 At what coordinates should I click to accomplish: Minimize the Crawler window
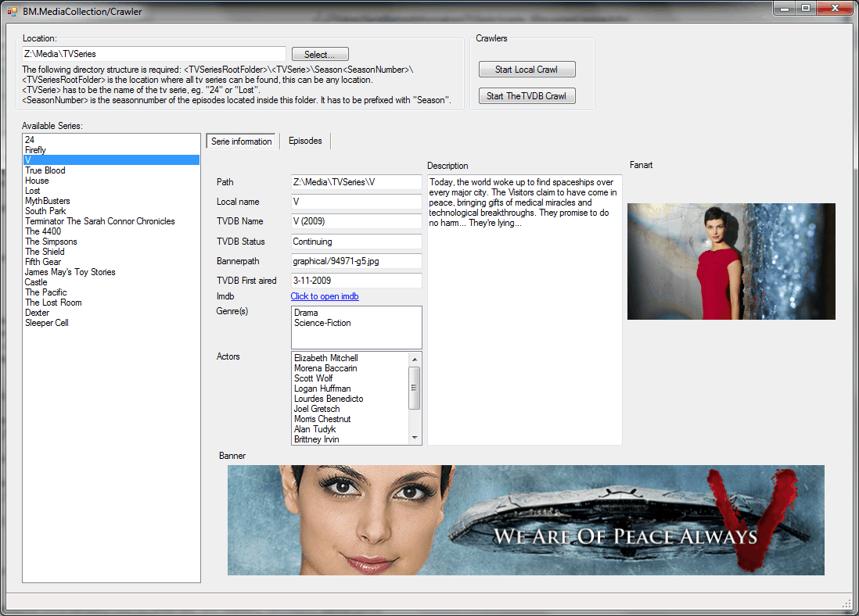pyautogui.click(x=785, y=8)
